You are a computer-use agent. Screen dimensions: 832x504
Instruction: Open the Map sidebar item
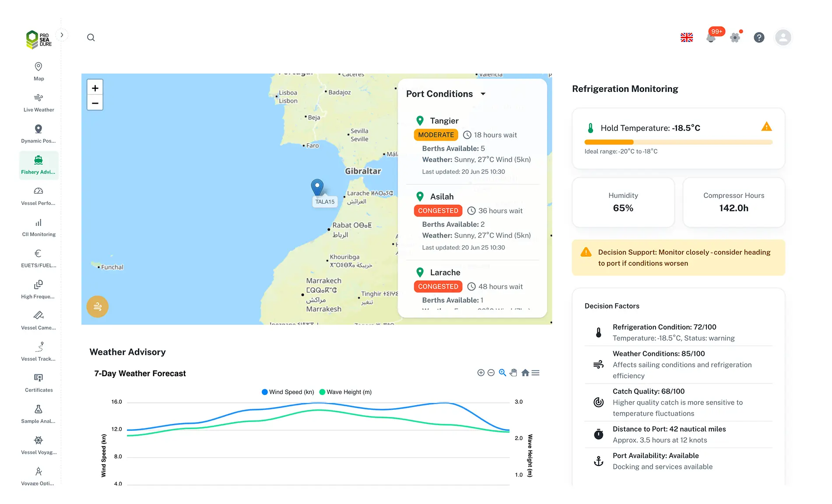pyautogui.click(x=39, y=72)
